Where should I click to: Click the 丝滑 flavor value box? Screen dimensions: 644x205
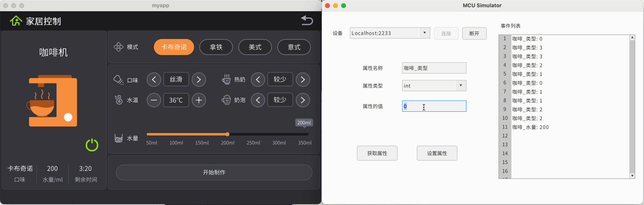[x=176, y=79]
